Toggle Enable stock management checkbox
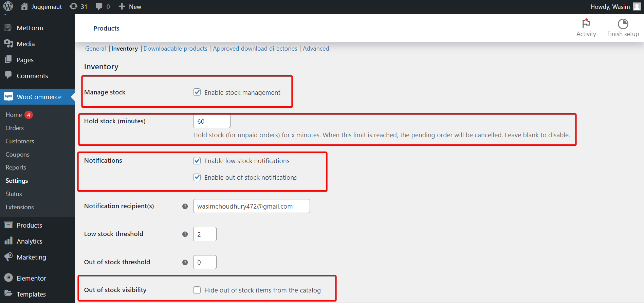The width and height of the screenshot is (644, 303). point(197,92)
